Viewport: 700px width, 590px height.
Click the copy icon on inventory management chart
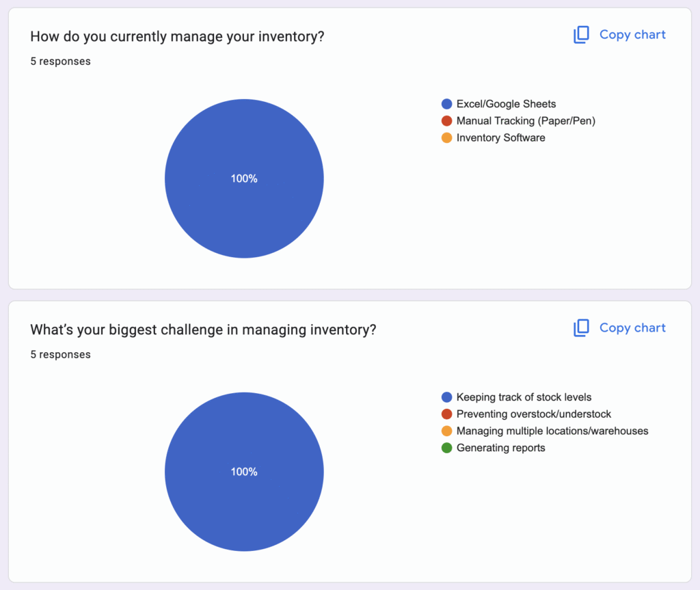point(581,35)
